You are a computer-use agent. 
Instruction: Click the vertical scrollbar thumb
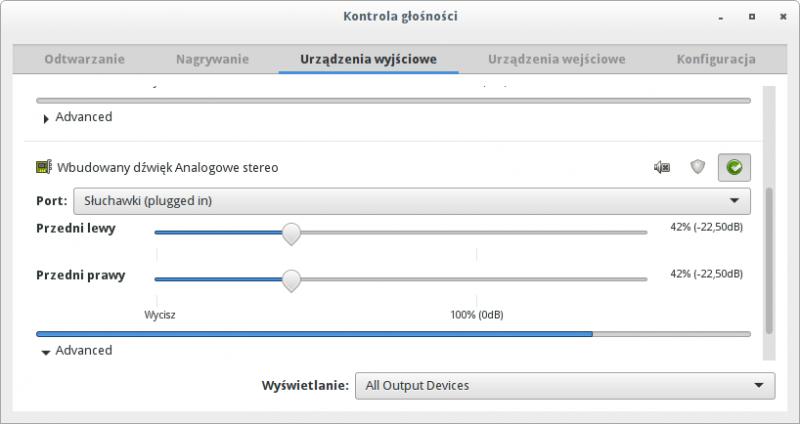(769, 258)
